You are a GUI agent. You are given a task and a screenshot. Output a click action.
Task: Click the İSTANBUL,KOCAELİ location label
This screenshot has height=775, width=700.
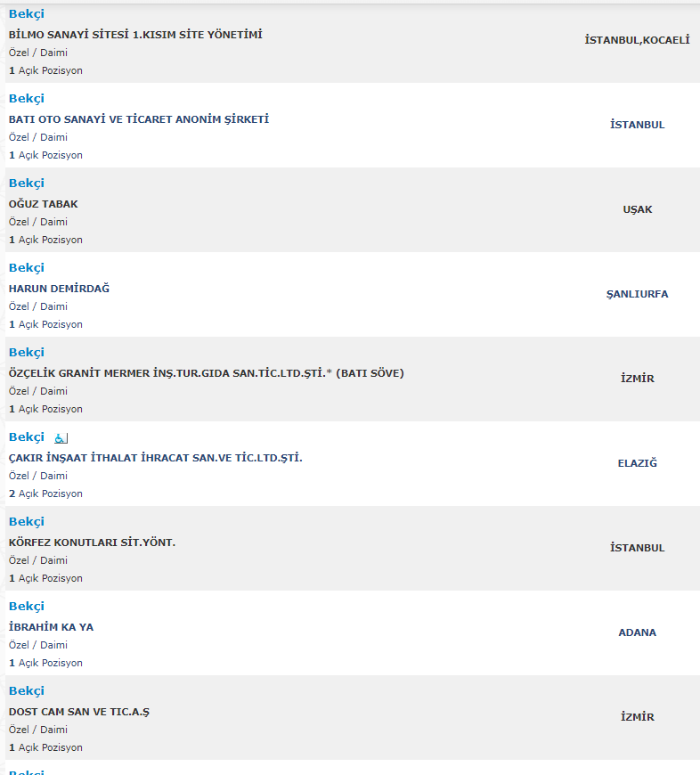coord(637,40)
